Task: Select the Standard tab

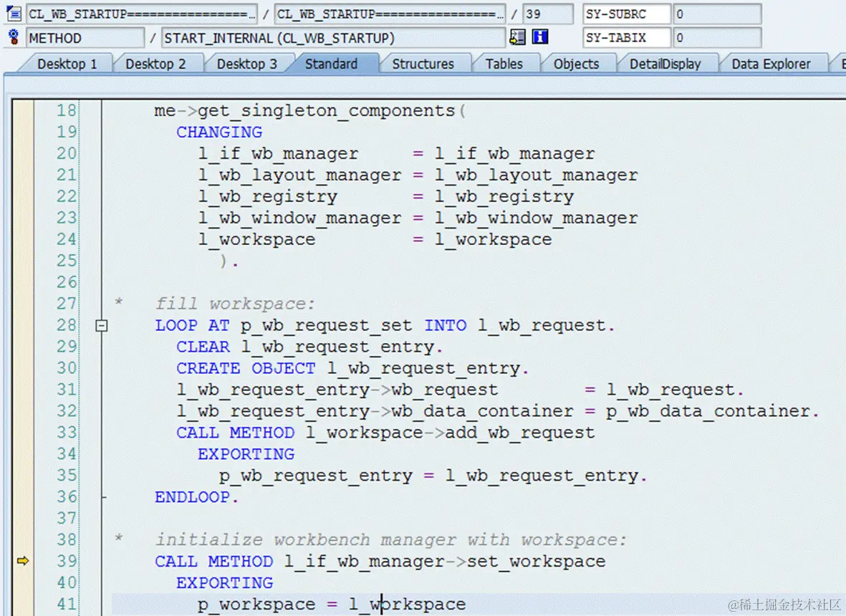Action: (x=331, y=64)
